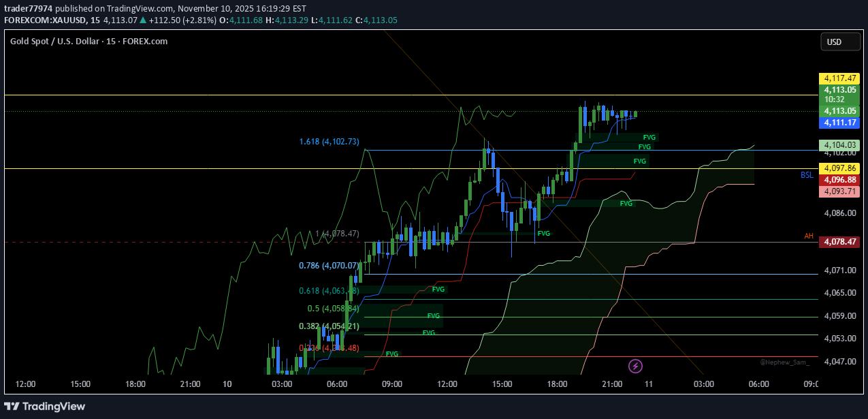This screenshot has height=419, width=868.
Task: Click the pink 4,093.71 price label
Action: point(838,191)
